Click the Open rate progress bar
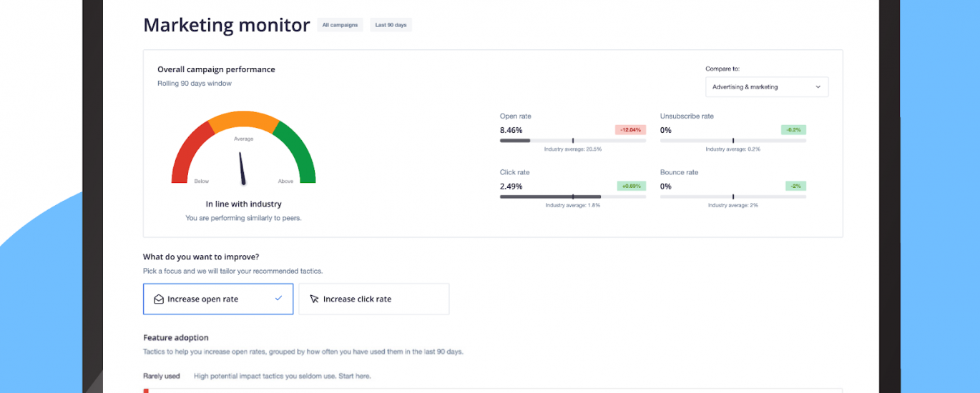This screenshot has height=393, width=980. [572, 141]
